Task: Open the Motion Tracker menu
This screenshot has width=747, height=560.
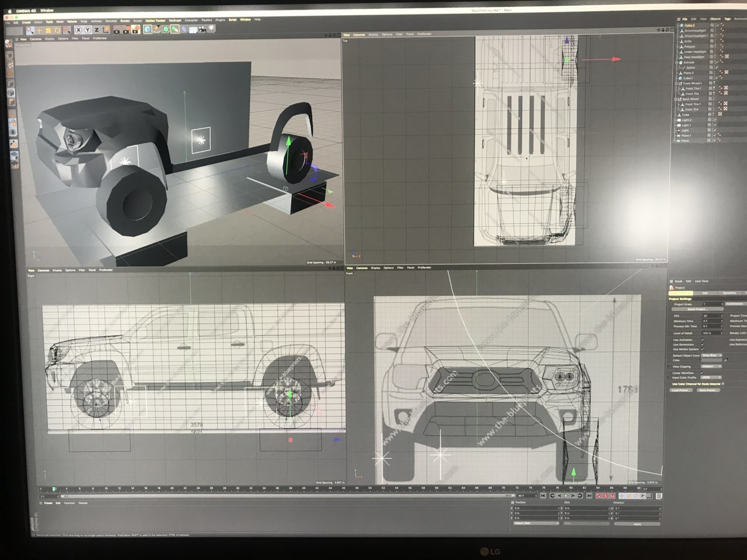Action: 155,20
